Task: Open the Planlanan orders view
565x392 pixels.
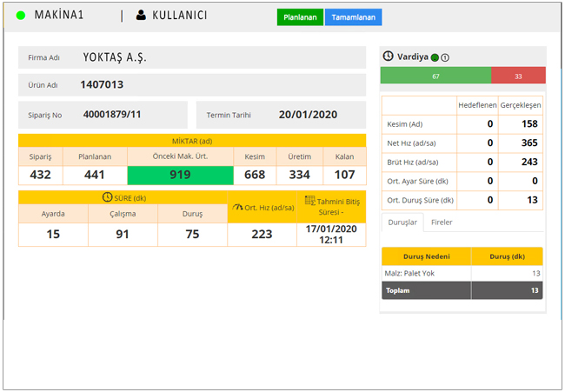Action: pyautogui.click(x=300, y=17)
